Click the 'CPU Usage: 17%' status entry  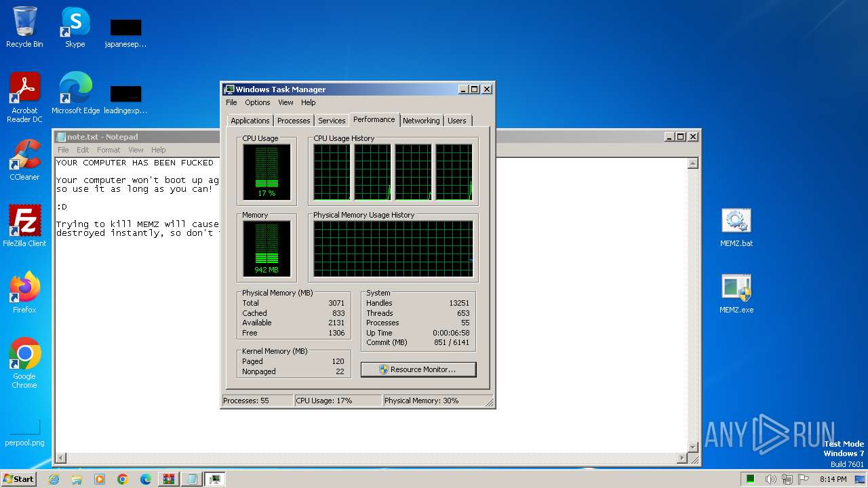(x=338, y=401)
